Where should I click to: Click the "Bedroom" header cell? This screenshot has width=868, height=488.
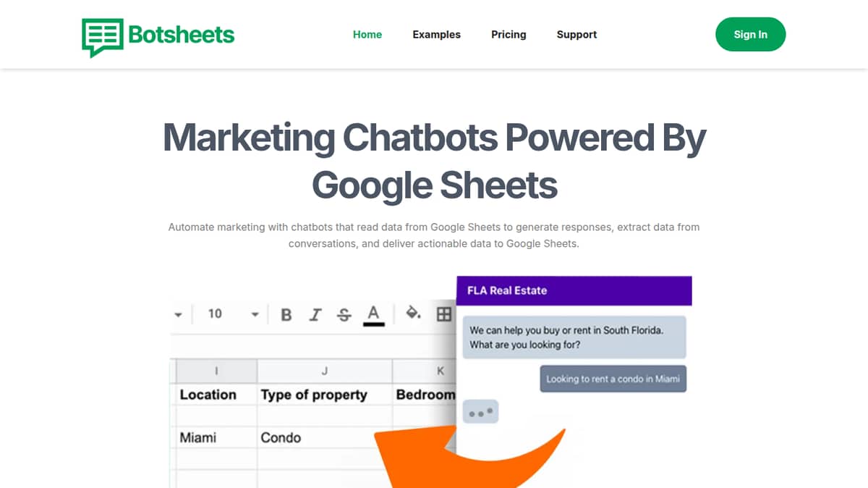pyautogui.click(x=425, y=395)
